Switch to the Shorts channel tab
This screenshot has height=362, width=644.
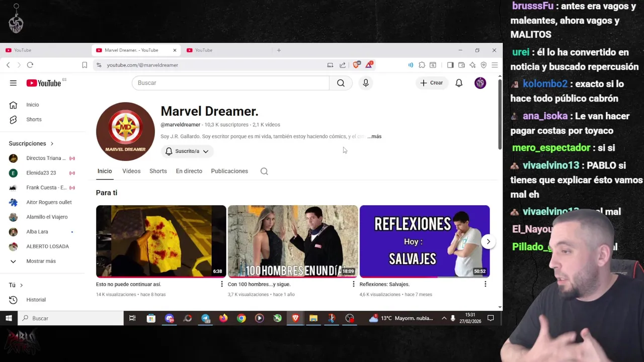[158, 171]
